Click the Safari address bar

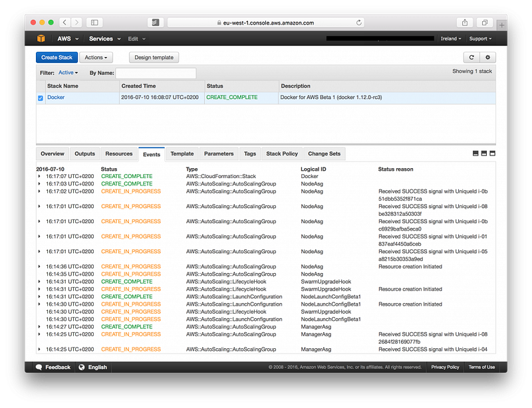click(265, 23)
